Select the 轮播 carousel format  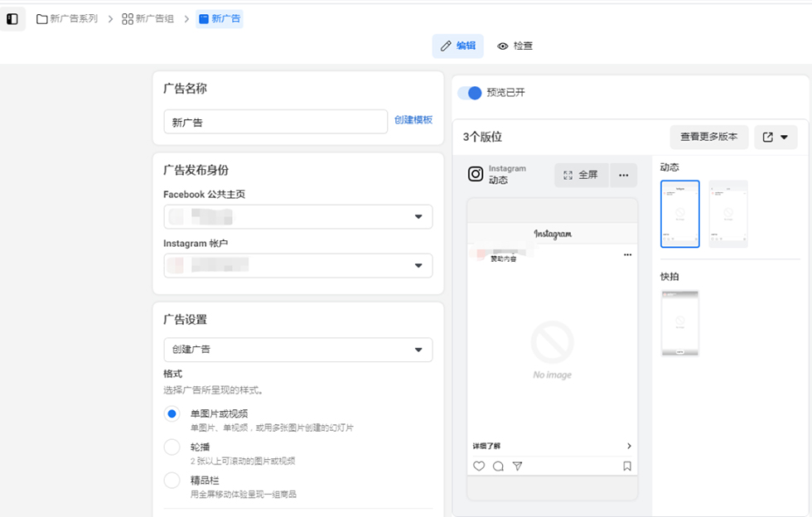click(172, 447)
